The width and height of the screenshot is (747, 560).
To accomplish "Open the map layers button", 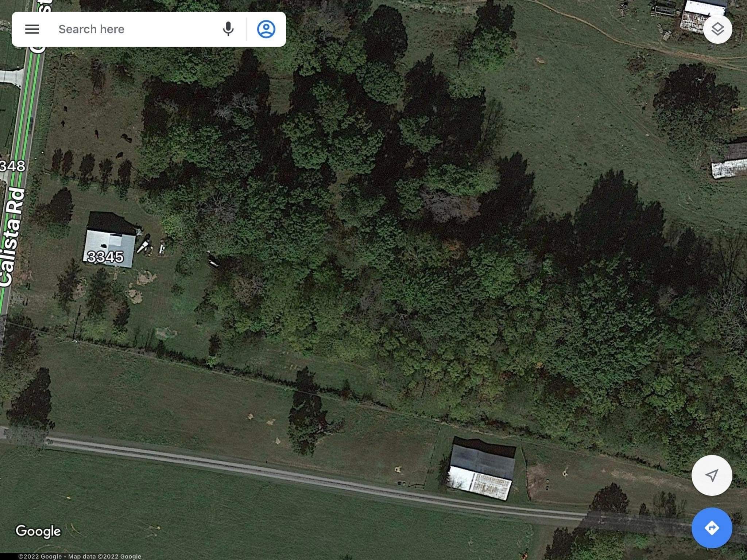I will point(717,29).
